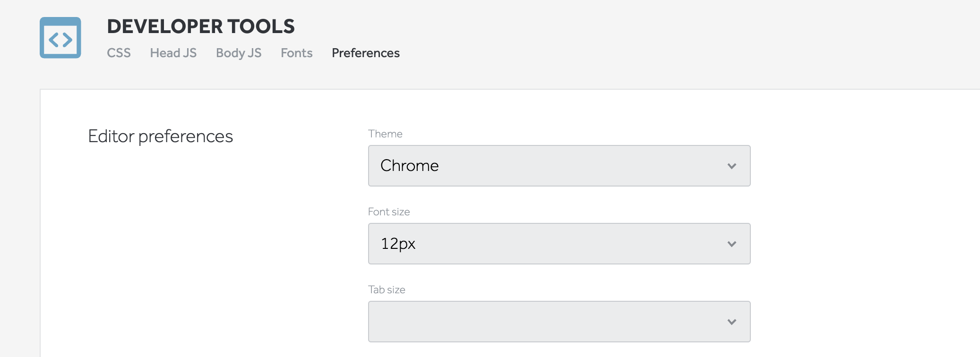Screen dimensions: 980x357
Task: Click the angle brackets inside the logo
Action: 60,40
